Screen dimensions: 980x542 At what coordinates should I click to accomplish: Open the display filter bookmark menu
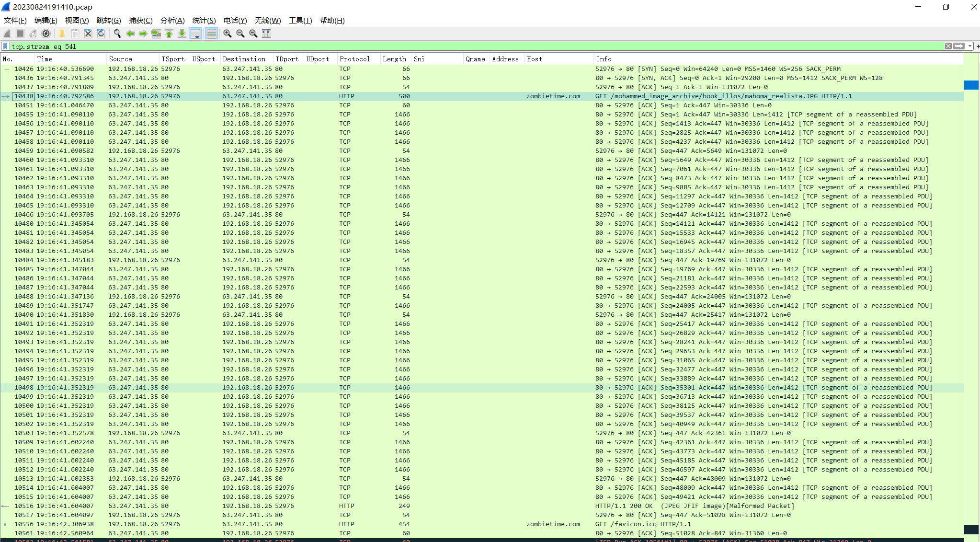coord(5,46)
